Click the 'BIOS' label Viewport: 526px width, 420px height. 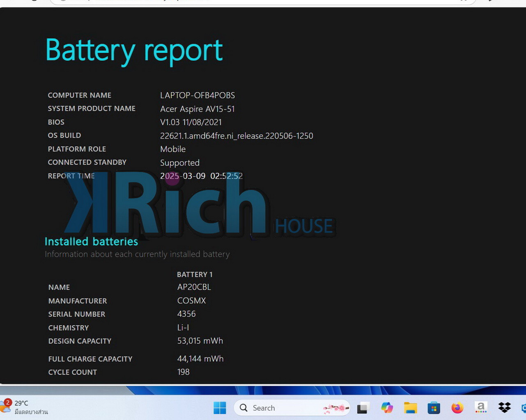56,122
